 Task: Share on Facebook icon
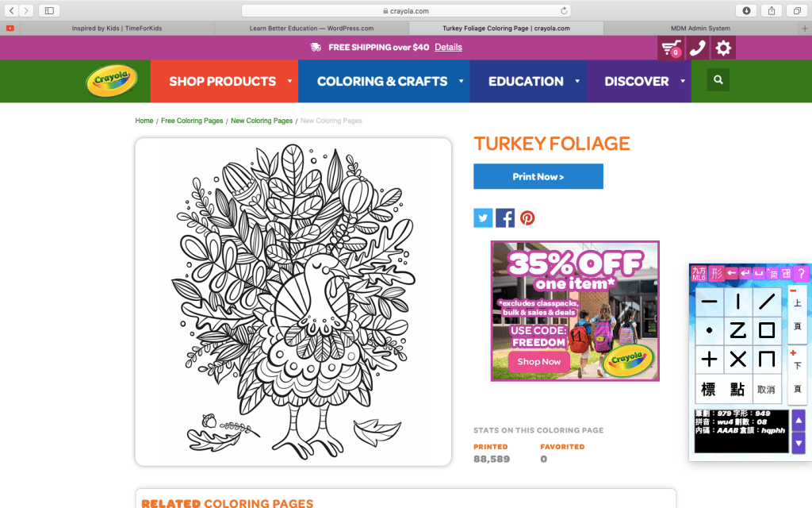[x=505, y=217]
